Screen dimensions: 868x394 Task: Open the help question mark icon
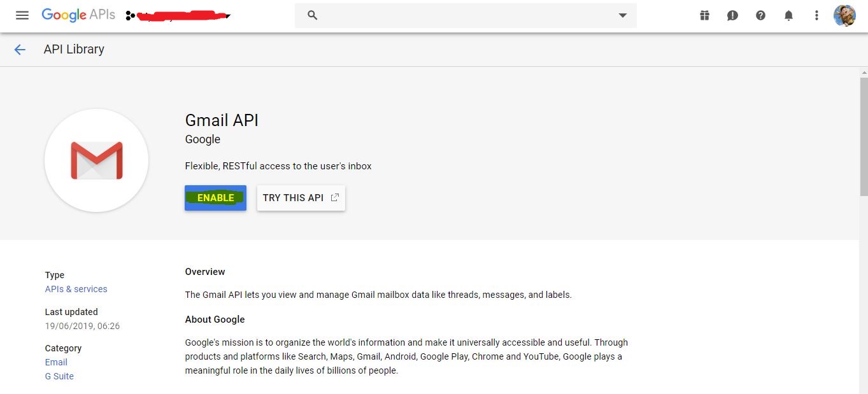click(760, 15)
